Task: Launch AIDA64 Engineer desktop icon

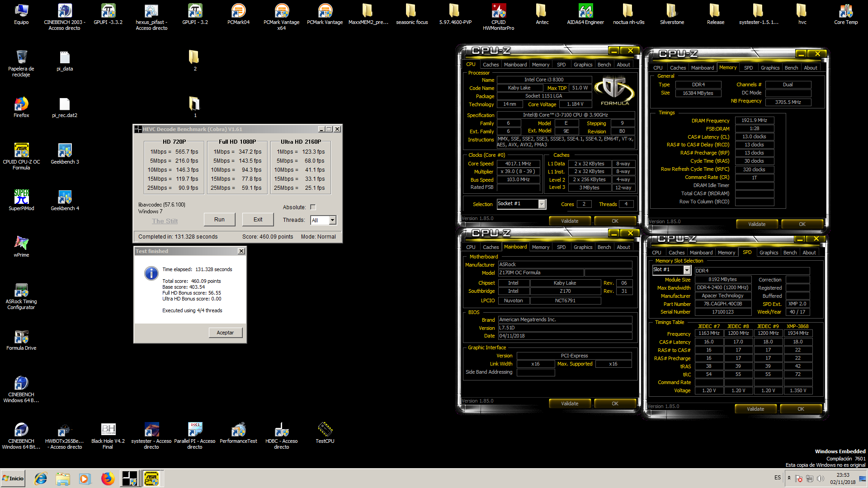Action: [x=585, y=14]
